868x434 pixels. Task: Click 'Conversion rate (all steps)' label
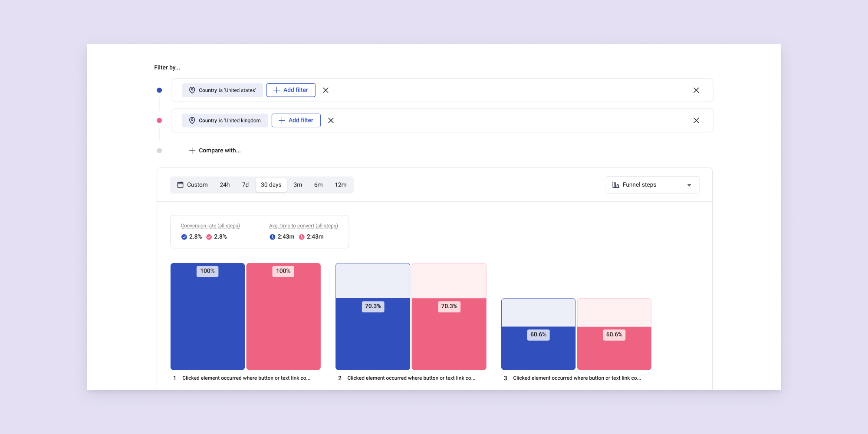click(x=210, y=226)
